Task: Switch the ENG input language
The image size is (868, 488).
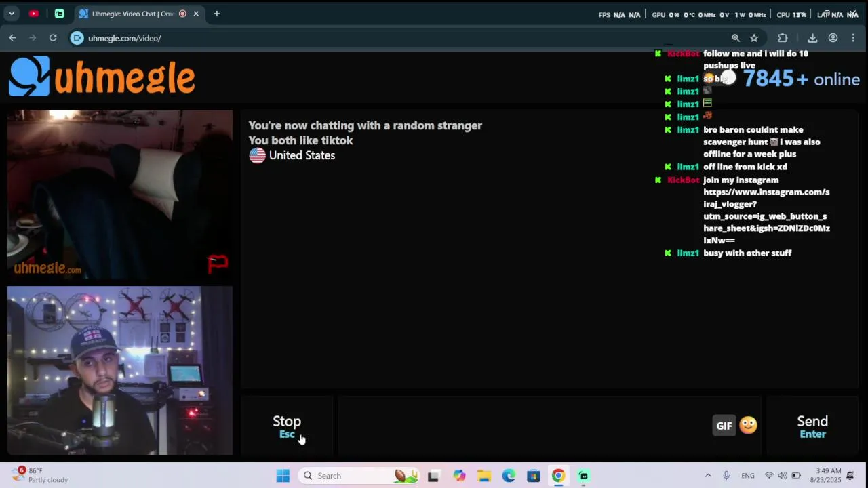Action: tap(748, 476)
